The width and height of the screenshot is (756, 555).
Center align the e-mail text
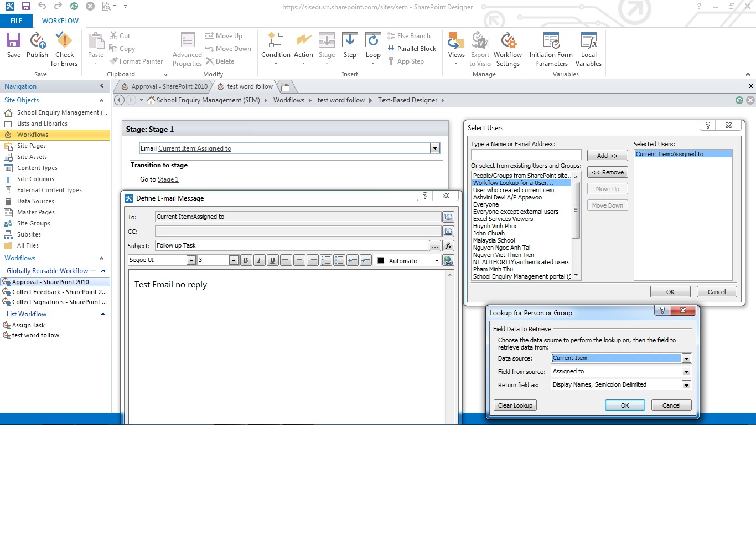point(299,260)
